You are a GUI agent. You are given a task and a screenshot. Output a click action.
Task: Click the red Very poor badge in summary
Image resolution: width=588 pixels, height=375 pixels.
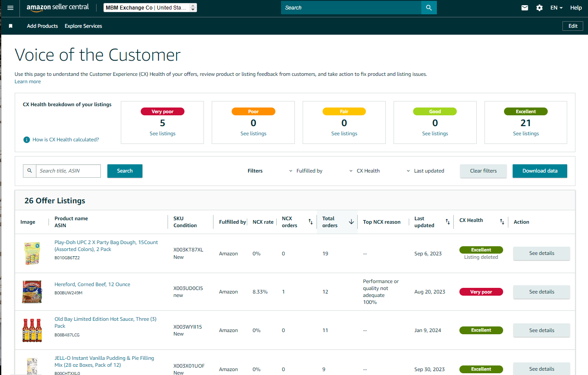(x=162, y=111)
